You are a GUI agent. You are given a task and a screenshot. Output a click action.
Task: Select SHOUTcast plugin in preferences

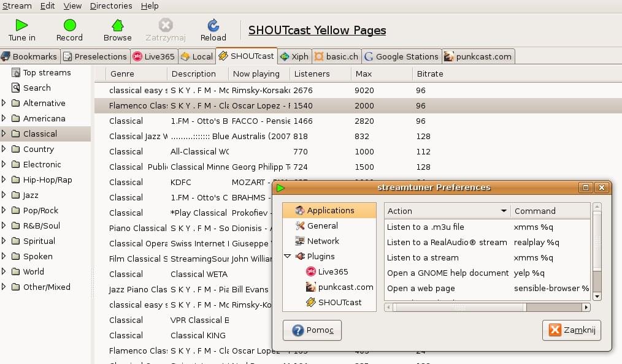[x=340, y=302]
